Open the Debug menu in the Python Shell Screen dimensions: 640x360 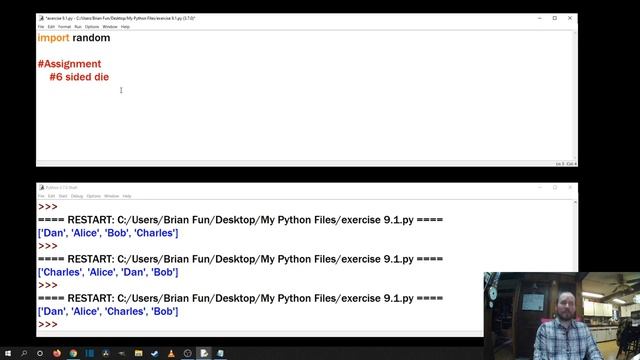(77, 196)
